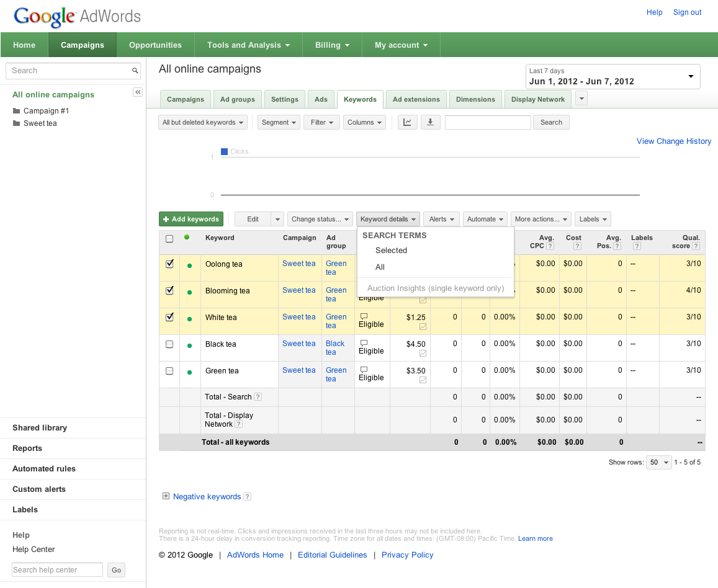Click the speech bubble icon in Green tea row
Image resolution: width=718 pixels, height=588 pixels.
[x=364, y=369]
